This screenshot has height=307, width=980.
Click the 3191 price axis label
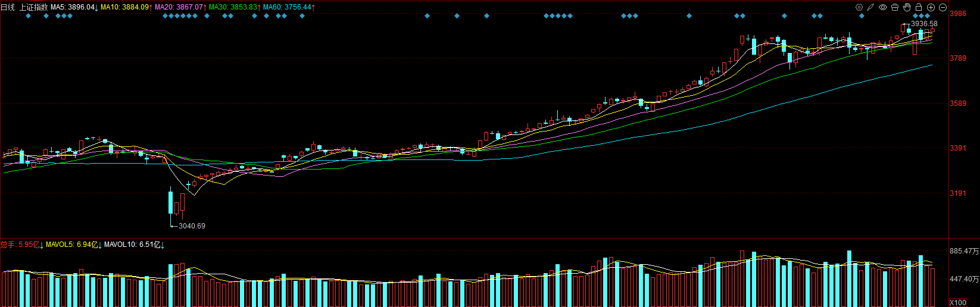point(958,193)
